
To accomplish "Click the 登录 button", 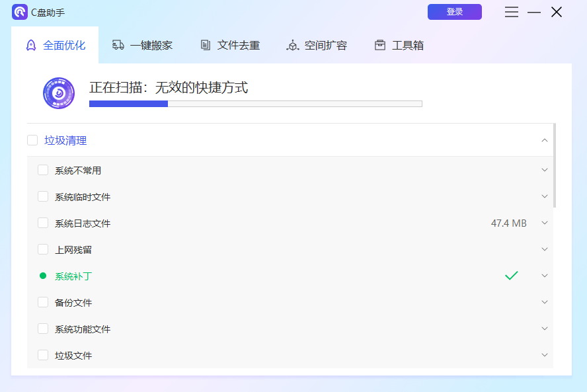I will pos(454,12).
